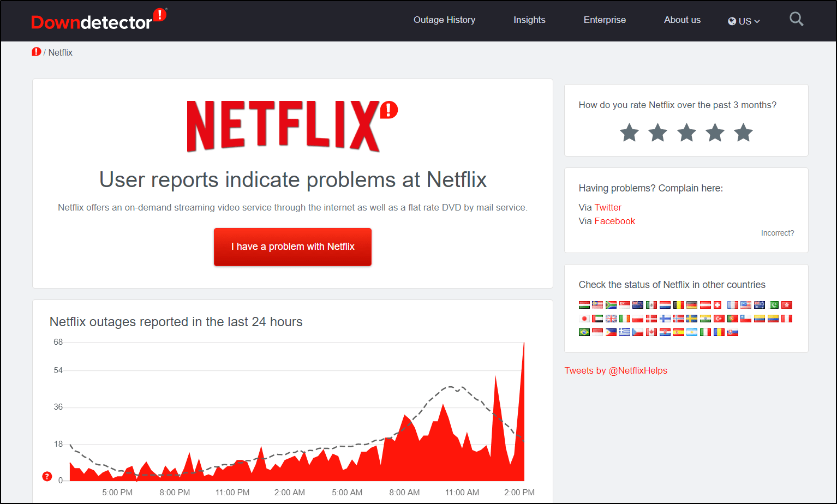Choose the Argentina flag

(692, 332)
